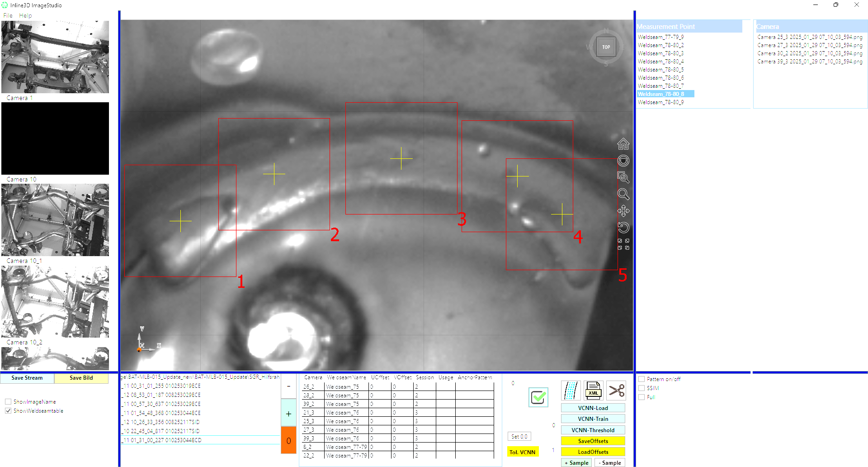Click table row with camera 22_2
The width and height of the screenshot is (868, 467).
(x=398, y=456)
